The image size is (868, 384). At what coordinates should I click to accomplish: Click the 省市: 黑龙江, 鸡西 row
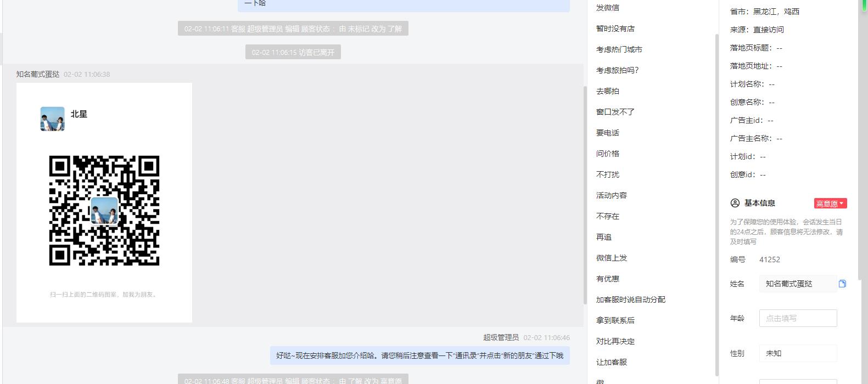765,12
